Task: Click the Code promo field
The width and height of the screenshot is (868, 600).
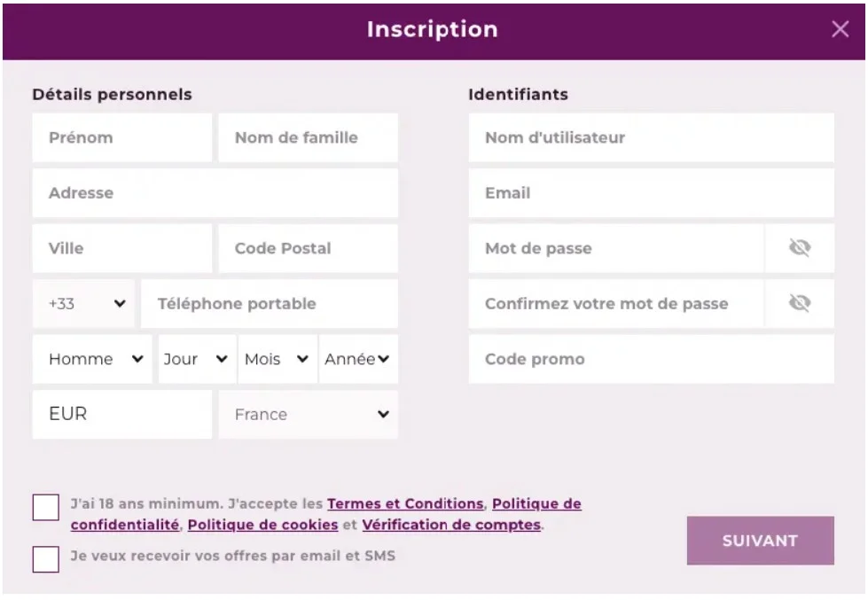Action: (x=651, y=359)
